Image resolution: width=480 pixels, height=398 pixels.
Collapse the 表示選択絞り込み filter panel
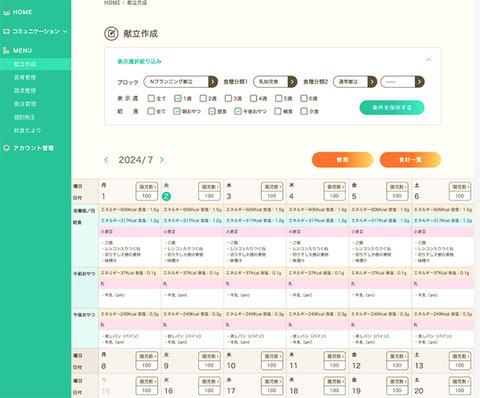point(429,60)
